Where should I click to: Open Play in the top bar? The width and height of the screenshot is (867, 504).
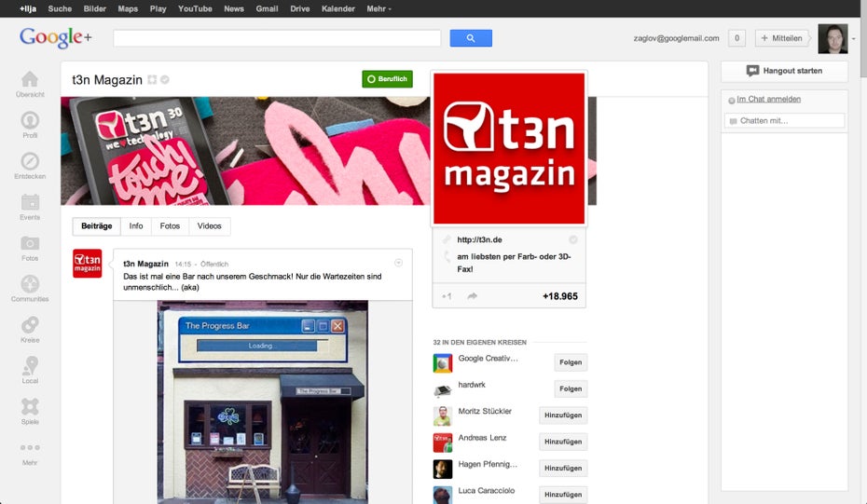pyautogui.click(x=158, y=8)
